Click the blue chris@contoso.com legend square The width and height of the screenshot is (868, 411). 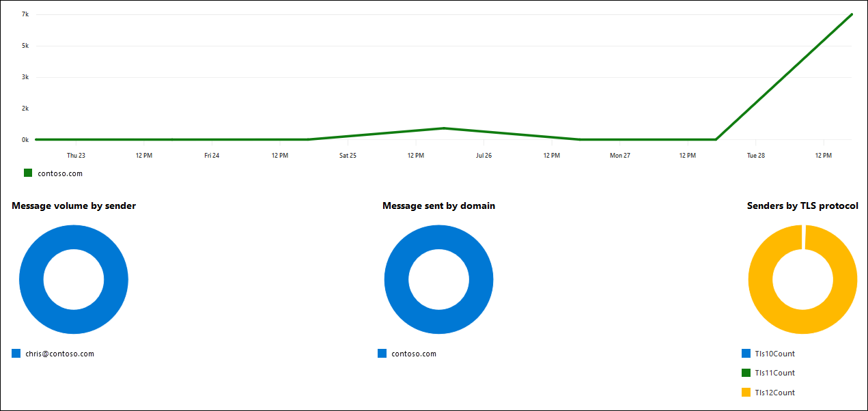pyautogui.click(x=15, y=354)
